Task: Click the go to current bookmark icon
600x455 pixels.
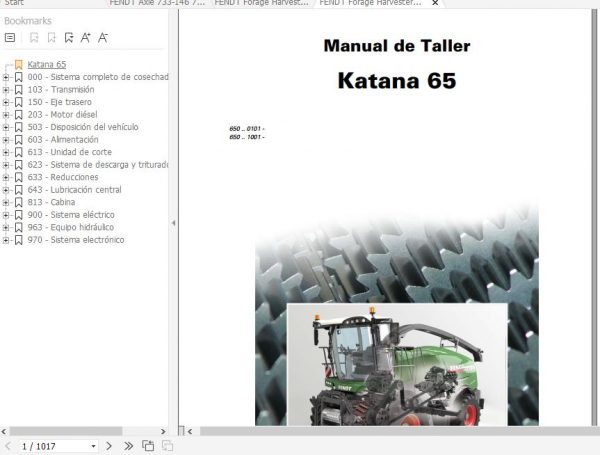Action: (x=69, y=38)
